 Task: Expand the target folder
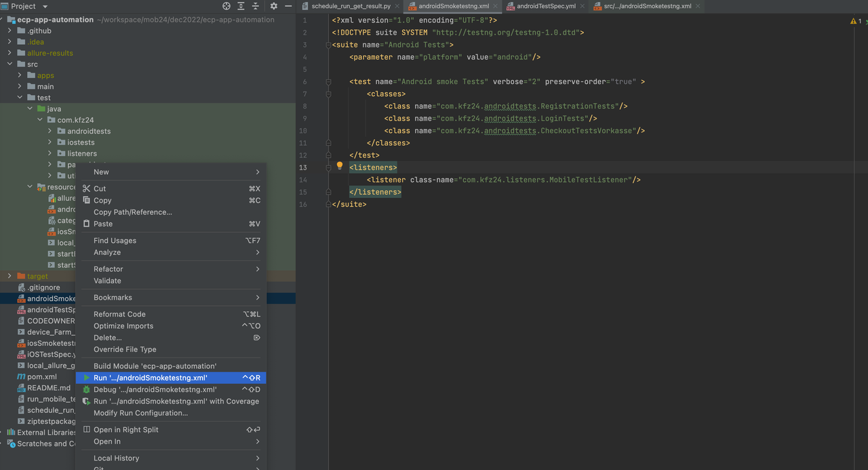point(9,276)
